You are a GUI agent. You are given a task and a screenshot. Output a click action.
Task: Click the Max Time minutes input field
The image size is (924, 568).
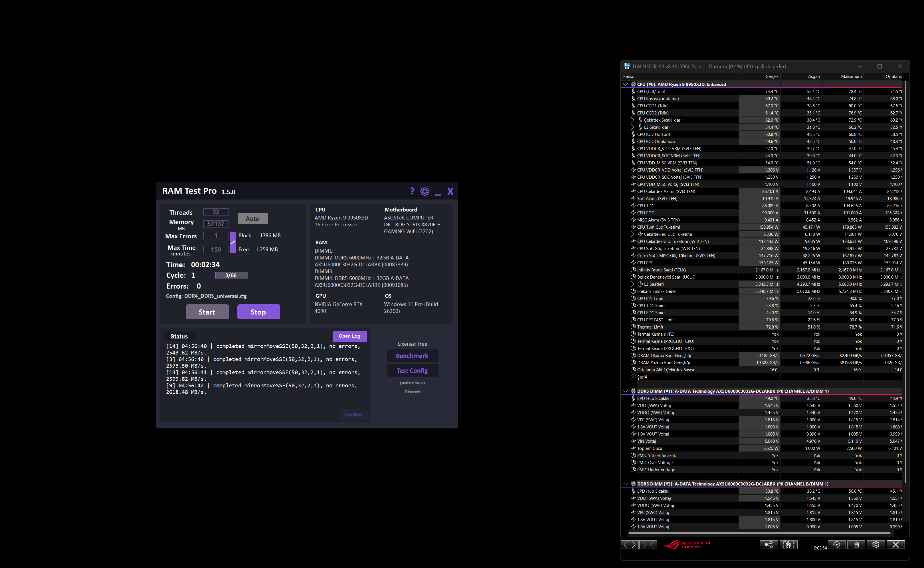(x=216, y=249)
